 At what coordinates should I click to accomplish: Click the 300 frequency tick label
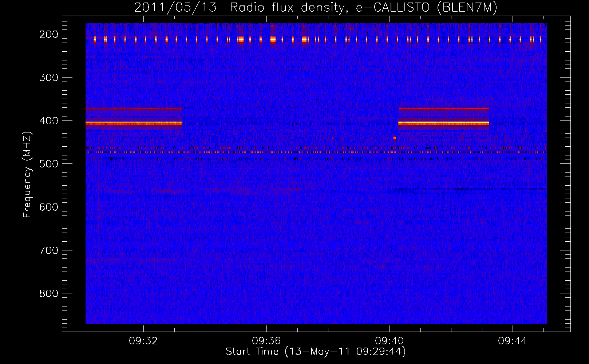point(49,78)
